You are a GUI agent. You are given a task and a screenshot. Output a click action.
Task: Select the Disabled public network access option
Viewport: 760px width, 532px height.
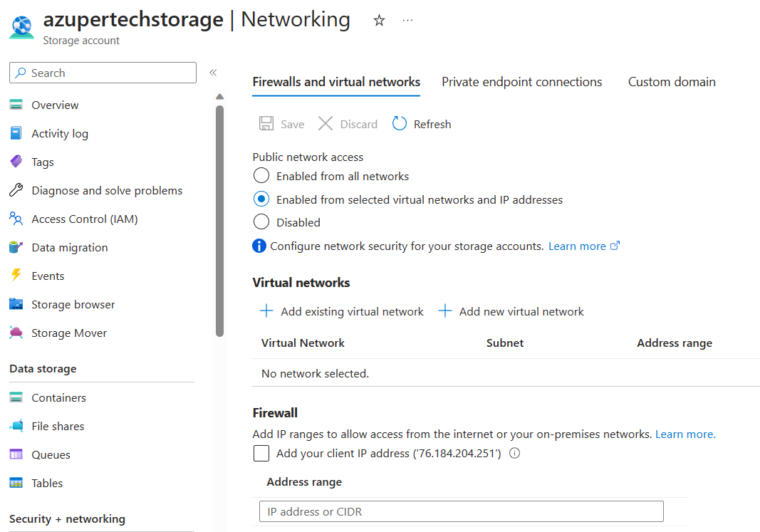point(261,222)
